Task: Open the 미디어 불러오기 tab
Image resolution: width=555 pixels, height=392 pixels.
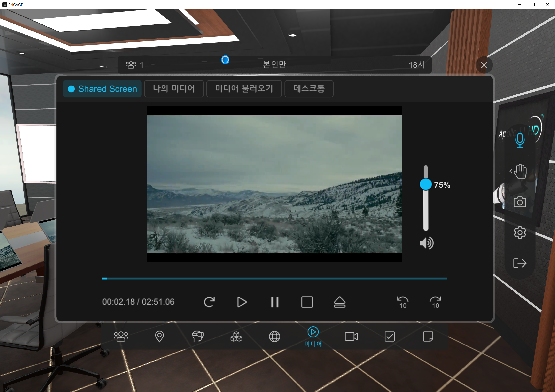Action: tap(244, 89)
